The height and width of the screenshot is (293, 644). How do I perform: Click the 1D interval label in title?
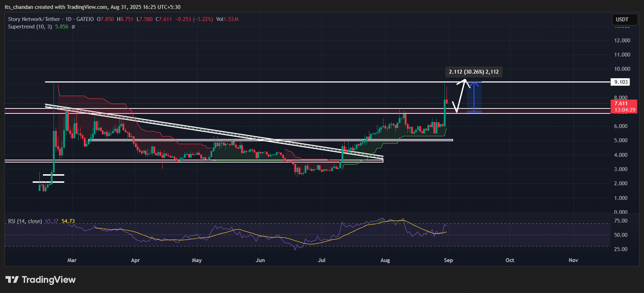(x=68, y=19)
